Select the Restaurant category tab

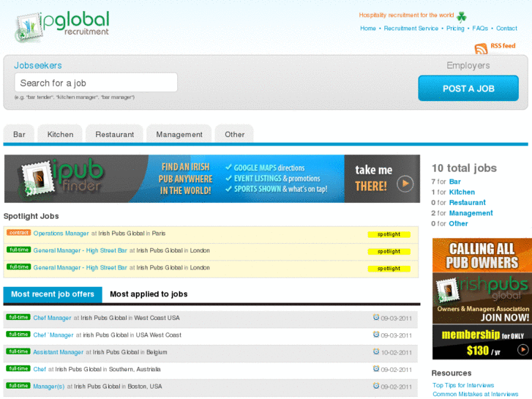(114, 135)
